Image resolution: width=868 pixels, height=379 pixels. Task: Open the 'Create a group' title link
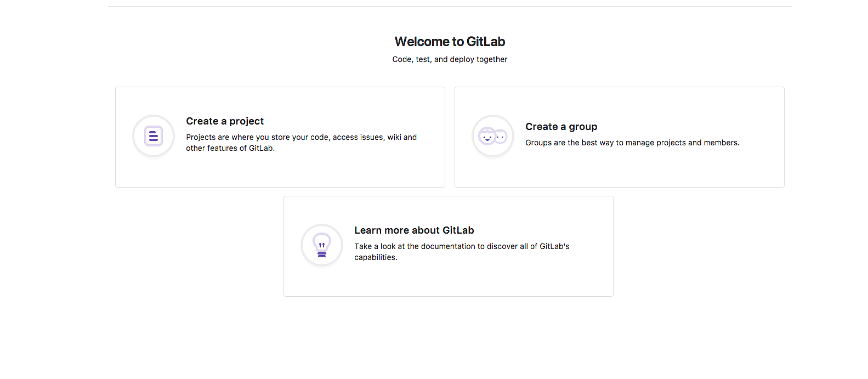click(561, 127)
